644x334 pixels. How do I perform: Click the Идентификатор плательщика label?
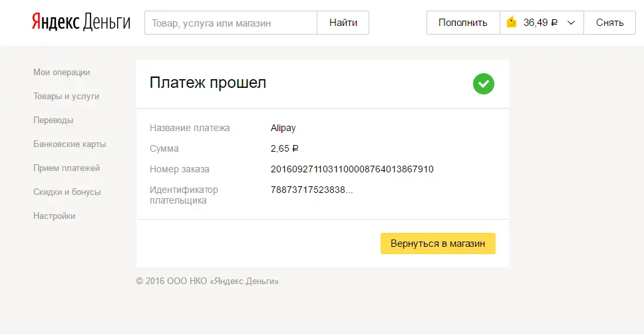click(184, 195)
